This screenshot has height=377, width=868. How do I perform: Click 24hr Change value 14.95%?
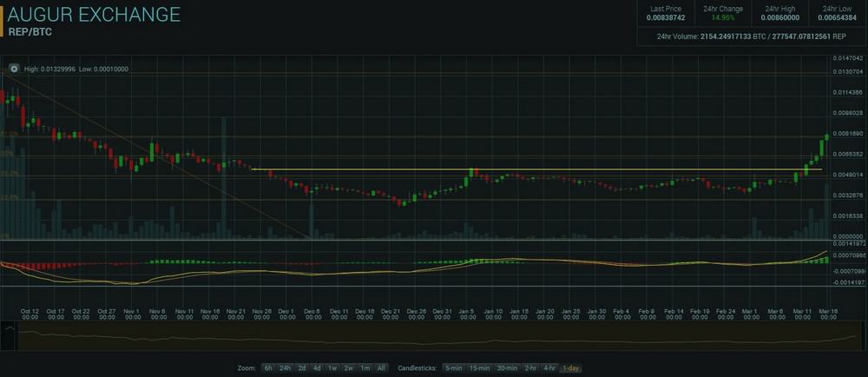pyautogui.click(x=723, y=17)
